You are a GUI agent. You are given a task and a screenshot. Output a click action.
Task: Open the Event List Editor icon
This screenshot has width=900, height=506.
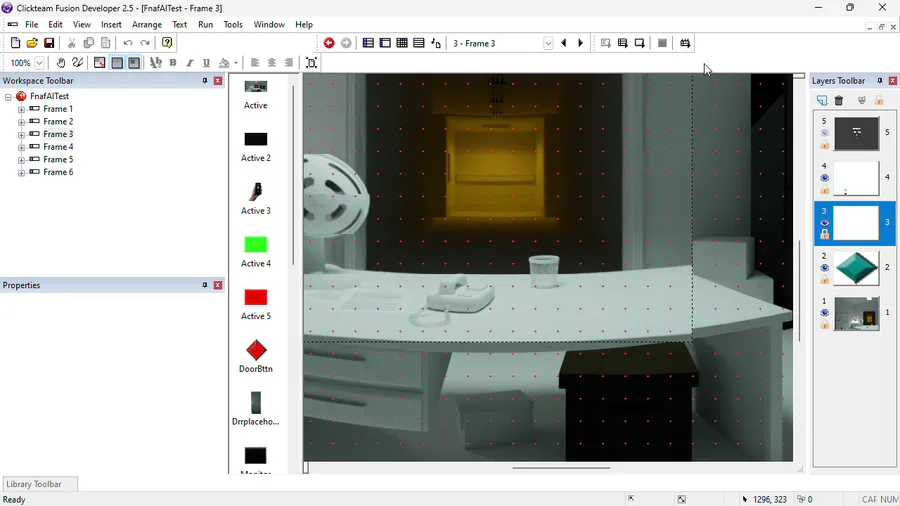point(419,43)
